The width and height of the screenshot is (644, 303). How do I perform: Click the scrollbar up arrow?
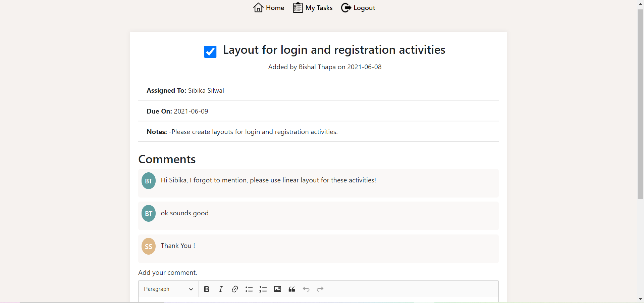(640, 3)
